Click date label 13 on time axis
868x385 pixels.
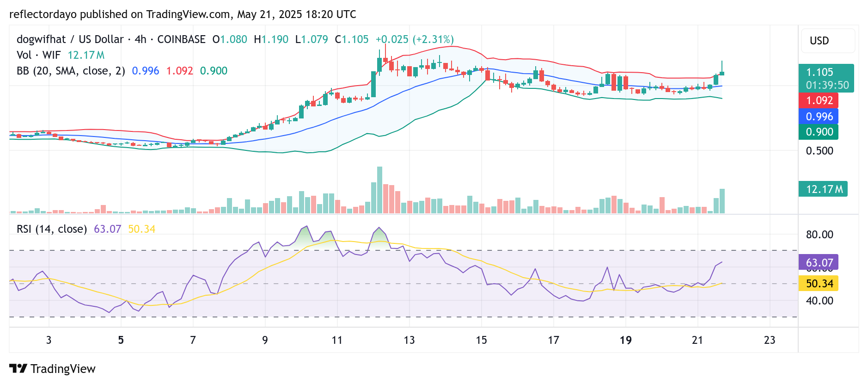coord(410,340)
